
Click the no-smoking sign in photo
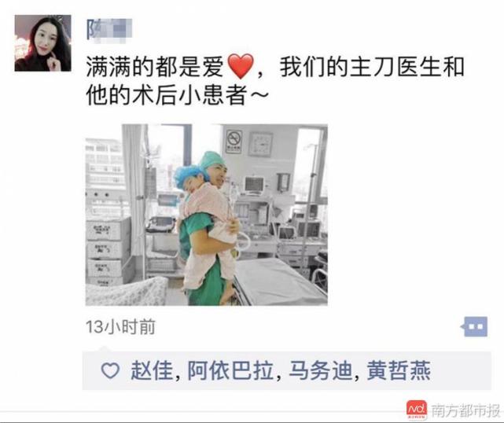pos(234,142)
